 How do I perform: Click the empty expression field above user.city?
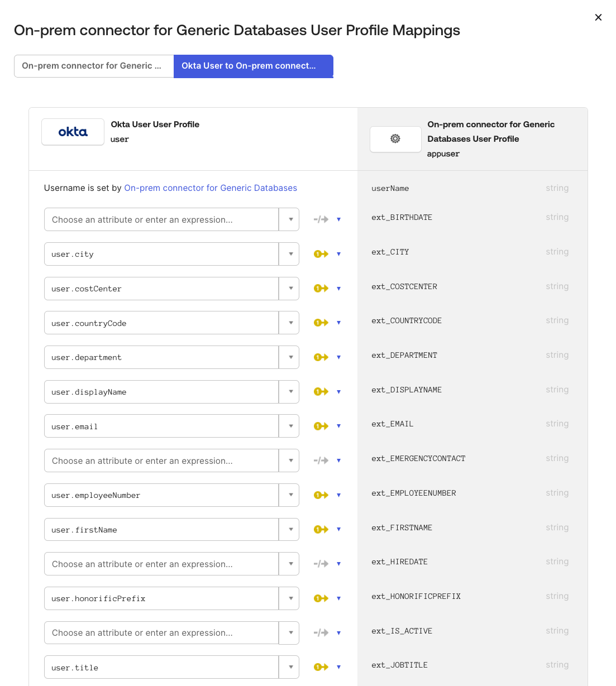pyautogui.click(x=161, y=219)
